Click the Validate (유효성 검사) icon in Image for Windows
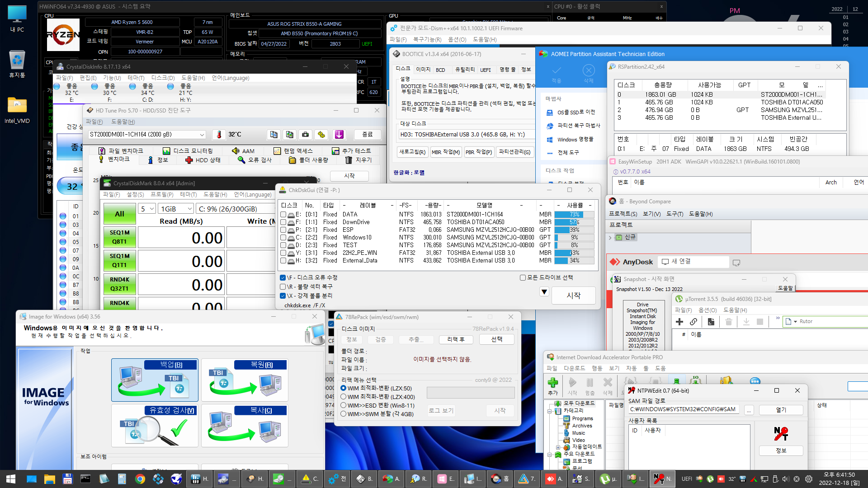 (155, 426)
